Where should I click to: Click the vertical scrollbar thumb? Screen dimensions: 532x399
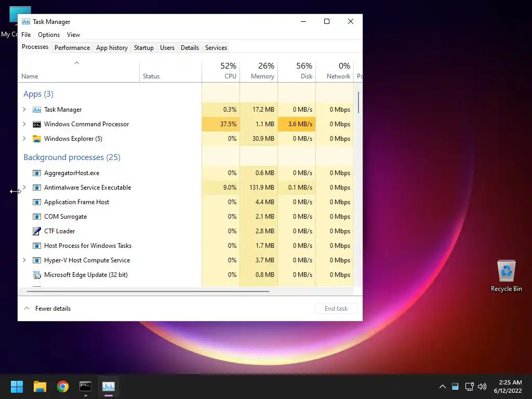358,102
